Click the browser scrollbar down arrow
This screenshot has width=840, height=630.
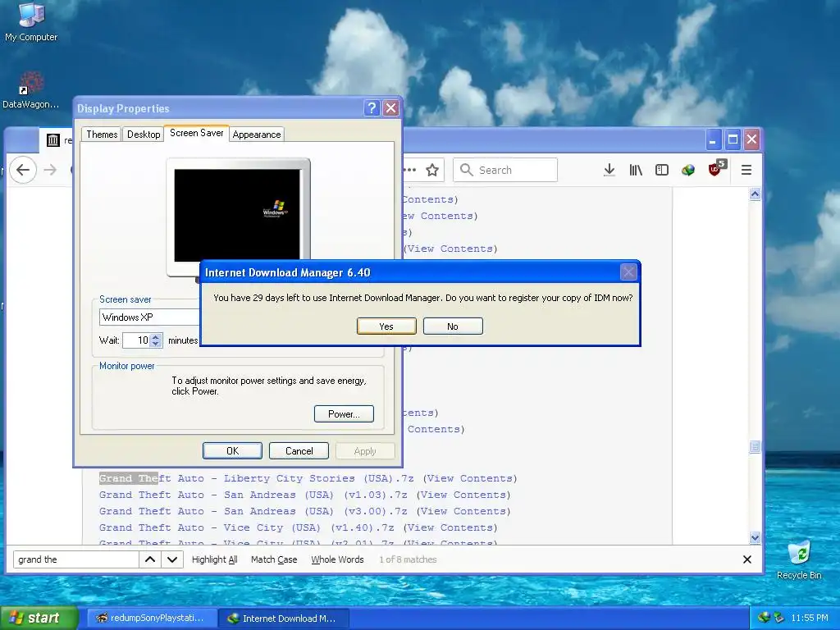[x=755, y=537]
